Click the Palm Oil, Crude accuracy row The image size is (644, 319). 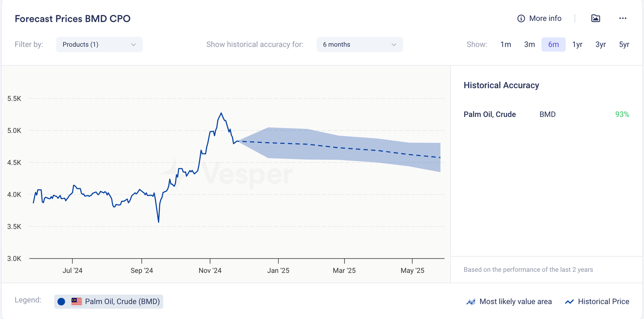tap(489, 114)
